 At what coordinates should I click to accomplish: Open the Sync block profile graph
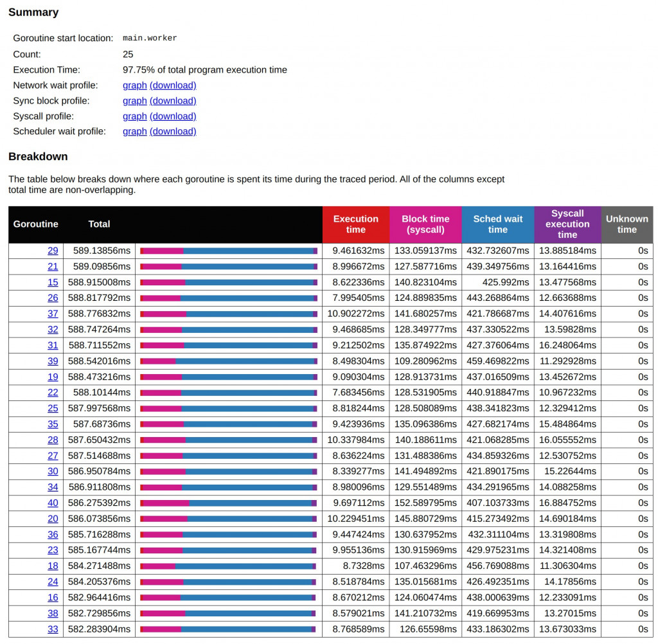pyautogui.click(x=134, y=101)
